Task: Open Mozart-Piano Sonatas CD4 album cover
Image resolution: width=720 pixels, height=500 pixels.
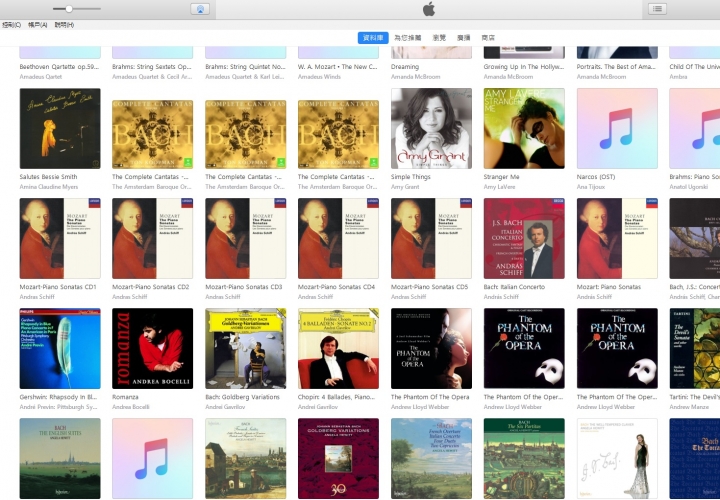Action: click(338, 238)
